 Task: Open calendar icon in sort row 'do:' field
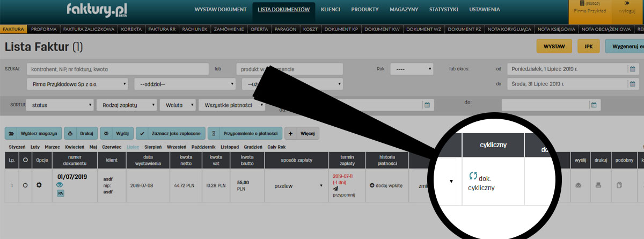coord(594,105)
